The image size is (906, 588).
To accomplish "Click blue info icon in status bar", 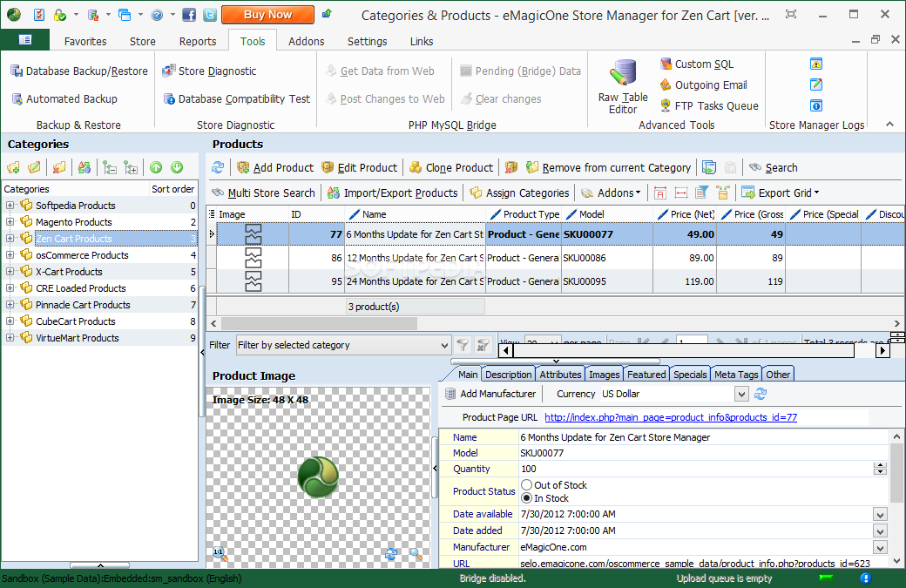I will pos(865,578).
